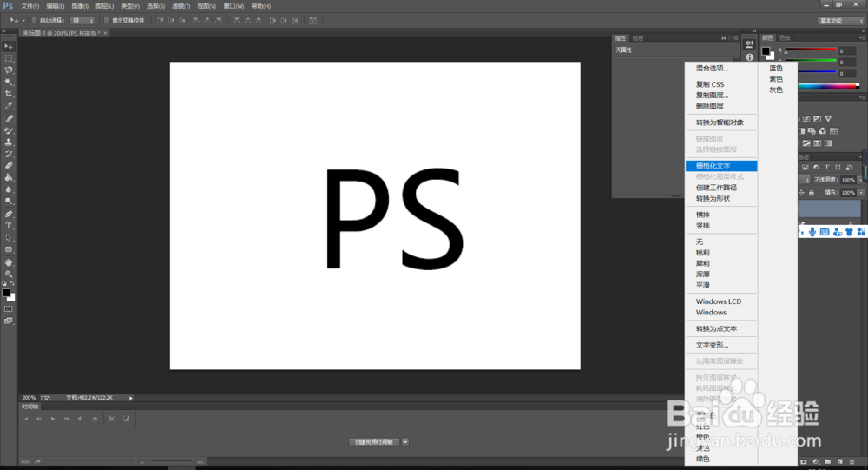Open the 文件(F) menu
This screenshot has height=470, width=868.
point(30,6)
